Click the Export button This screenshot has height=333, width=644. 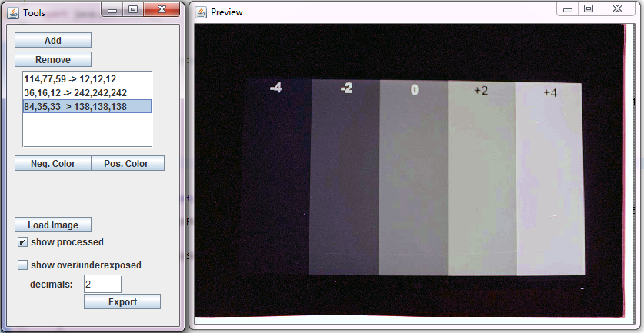pyautogui.click(x=122, y=301)
